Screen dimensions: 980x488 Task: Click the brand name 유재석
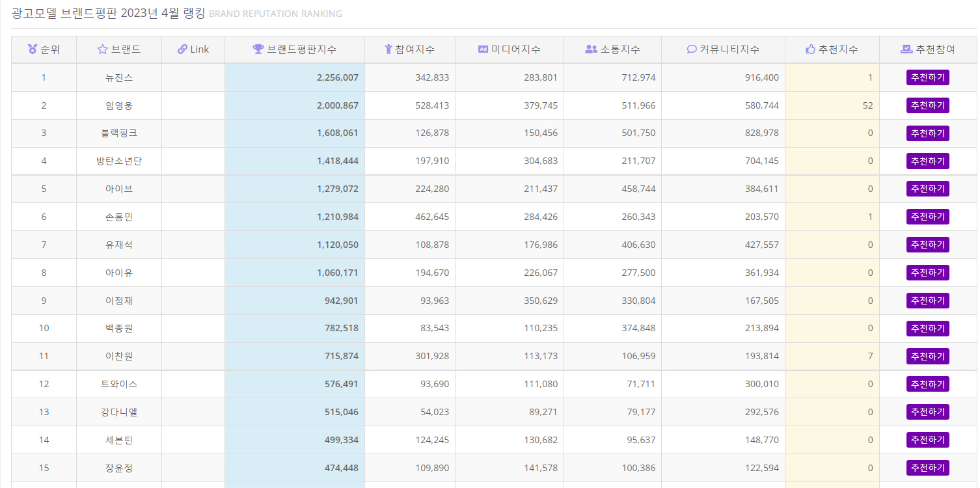tap(119, 245)
